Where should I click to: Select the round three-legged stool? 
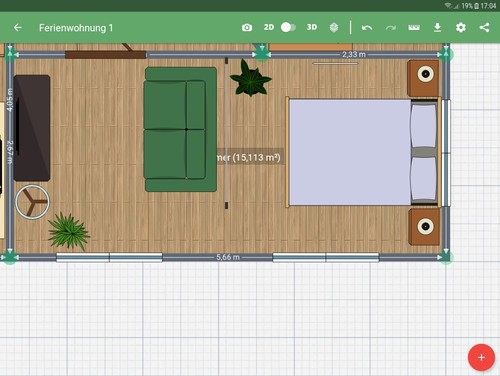[32, 202]
